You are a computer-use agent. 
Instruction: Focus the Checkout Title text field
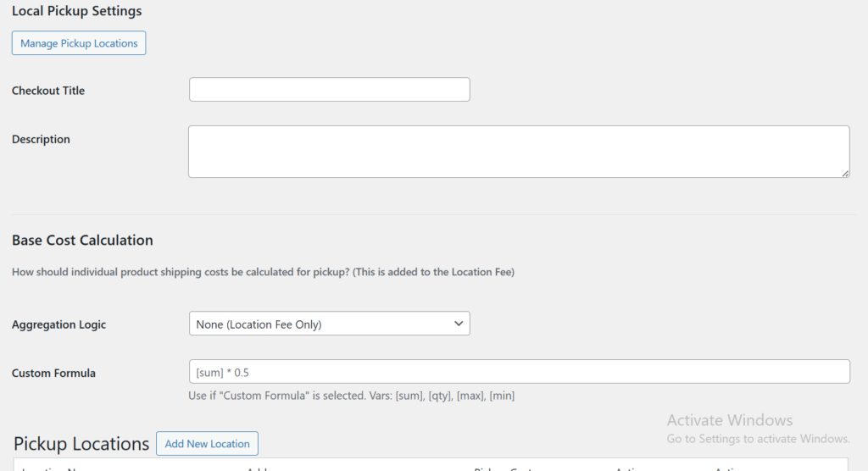point(329,90)
